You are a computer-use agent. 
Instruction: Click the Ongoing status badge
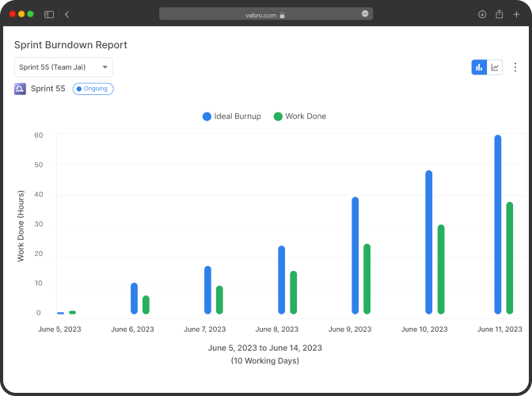(93, 89)
